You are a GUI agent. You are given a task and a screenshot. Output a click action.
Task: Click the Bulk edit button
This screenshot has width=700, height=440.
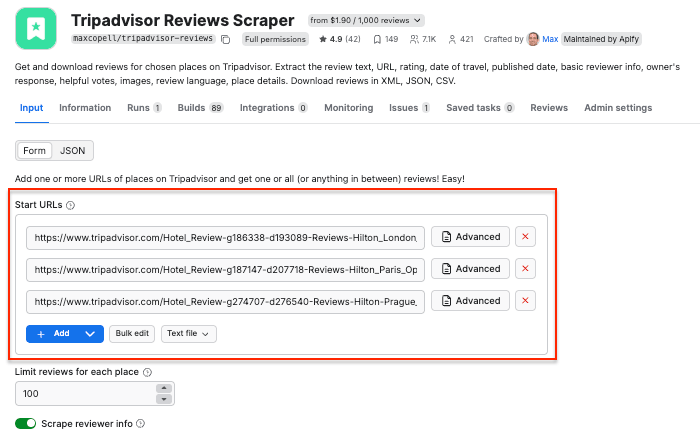(132, 334)
